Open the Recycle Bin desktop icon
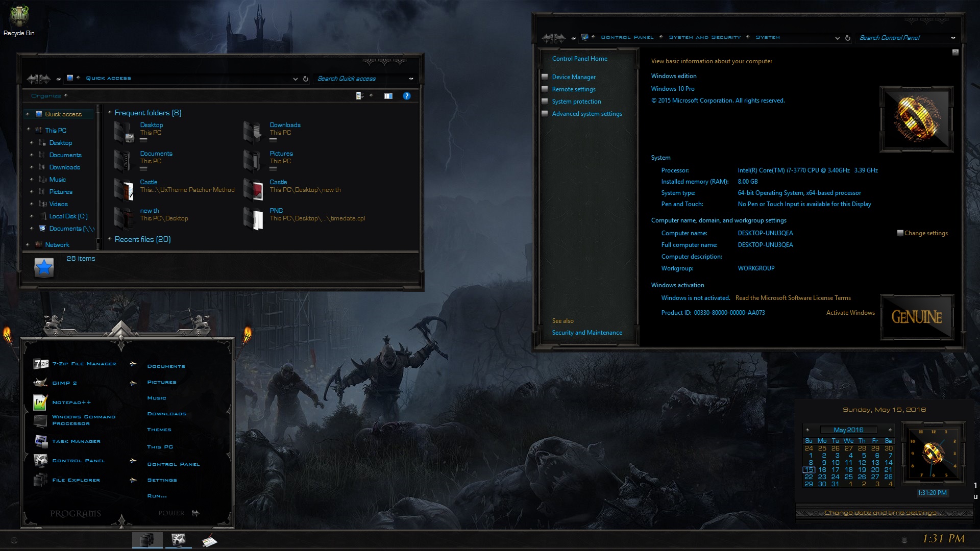This screenshot has height=551, width=980. coord(19,15)
